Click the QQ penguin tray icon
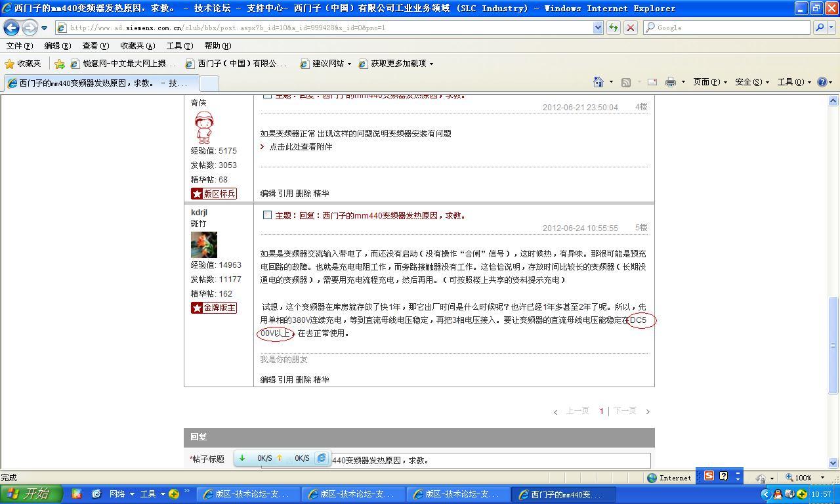 [778, 494]
